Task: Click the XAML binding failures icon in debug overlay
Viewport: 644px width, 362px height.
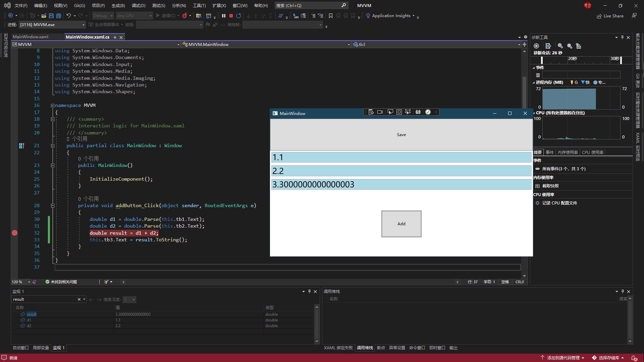Action: coord(418,112)
